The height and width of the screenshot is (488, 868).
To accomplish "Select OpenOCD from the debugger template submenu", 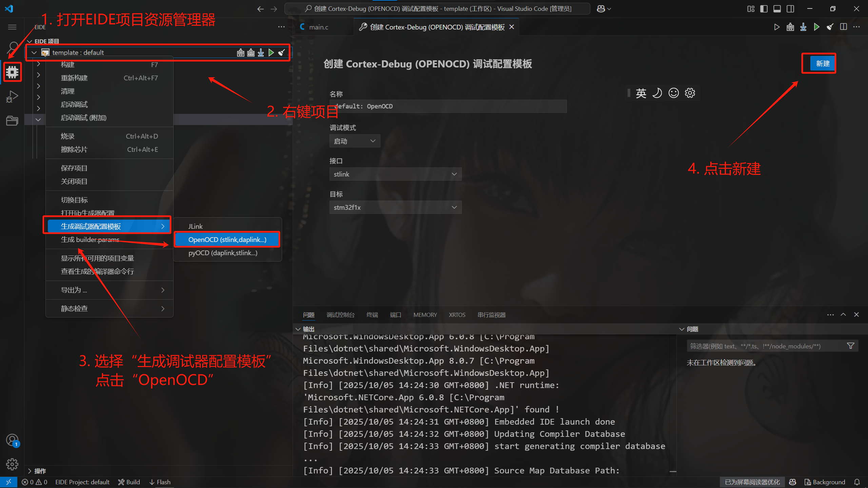I will click(227, 240).
